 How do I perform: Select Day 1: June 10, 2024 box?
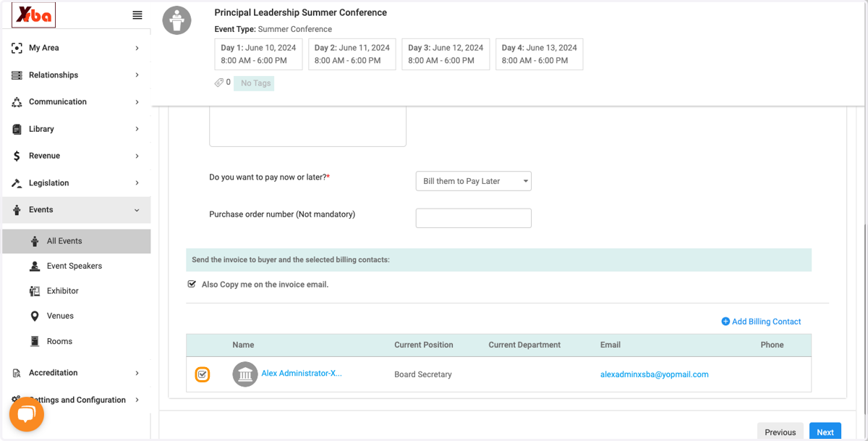pos(259,54)
